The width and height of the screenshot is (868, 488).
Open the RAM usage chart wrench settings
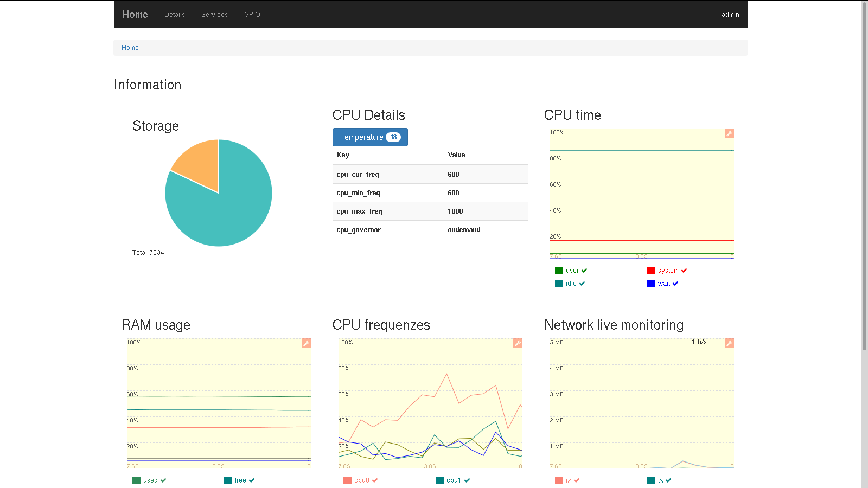[x=306, y=343]
